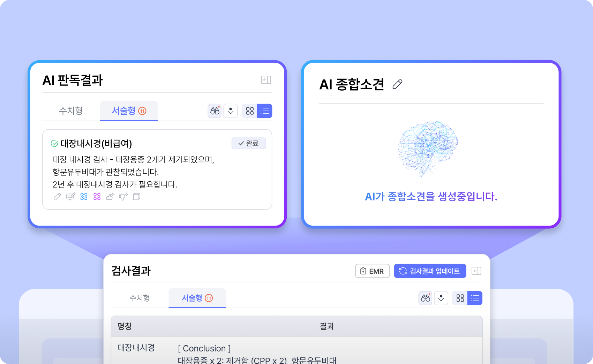The image size is (593, 364).
Task: Select the 수치형 tab in 검사결과
Action: pyautogui.click(x=140, y=298)
